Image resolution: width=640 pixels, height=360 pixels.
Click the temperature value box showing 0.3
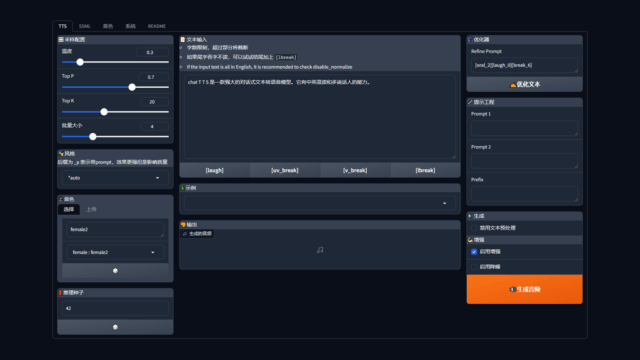[x=152, y=52]
